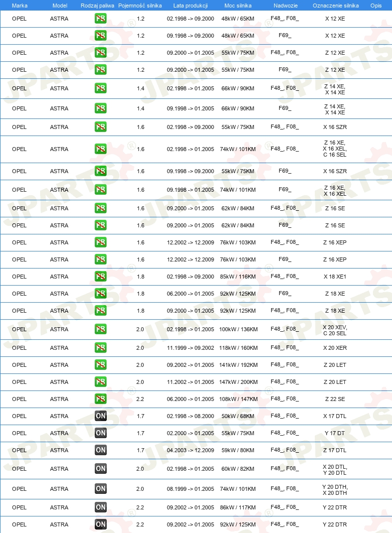This screenshot has height=533, width=392.
Task: Click the diesel ON icon in the X 17 DTL row
Action: pos(100,416)
